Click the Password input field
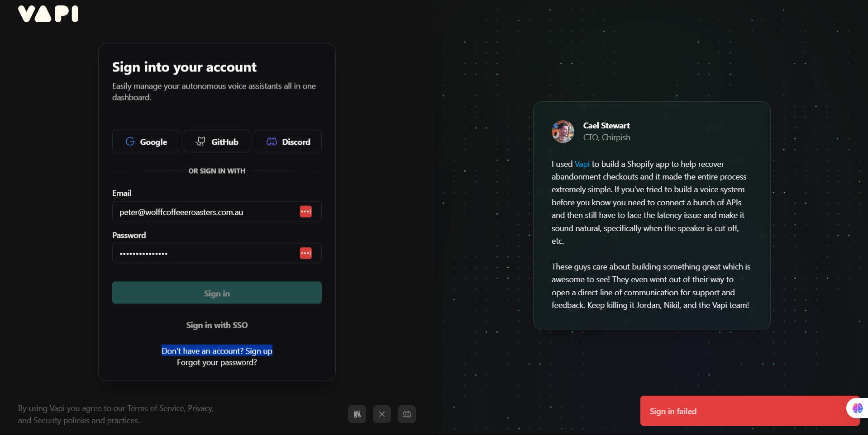 tap(217, 253)
